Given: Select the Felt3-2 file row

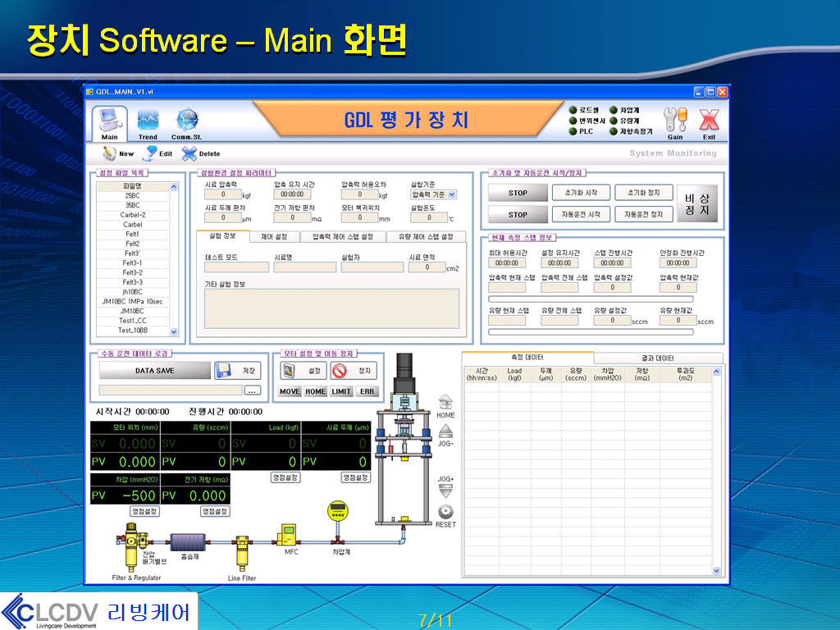Looking at the screenshot, I should click(133, 273).
